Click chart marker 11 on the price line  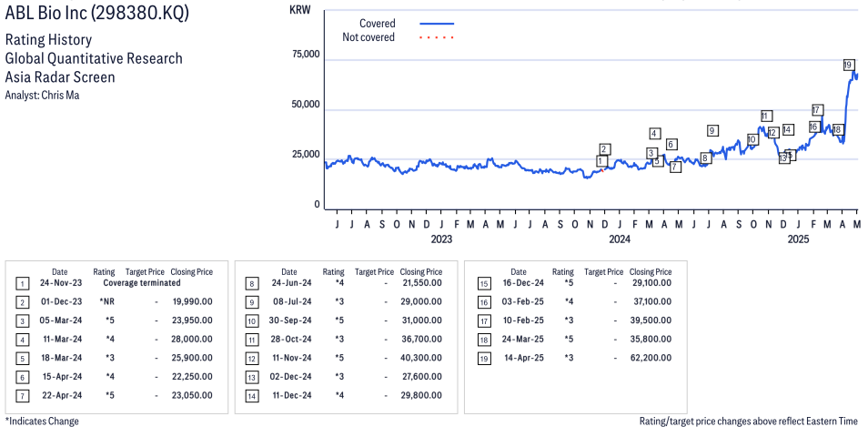(x=766, y=116)
